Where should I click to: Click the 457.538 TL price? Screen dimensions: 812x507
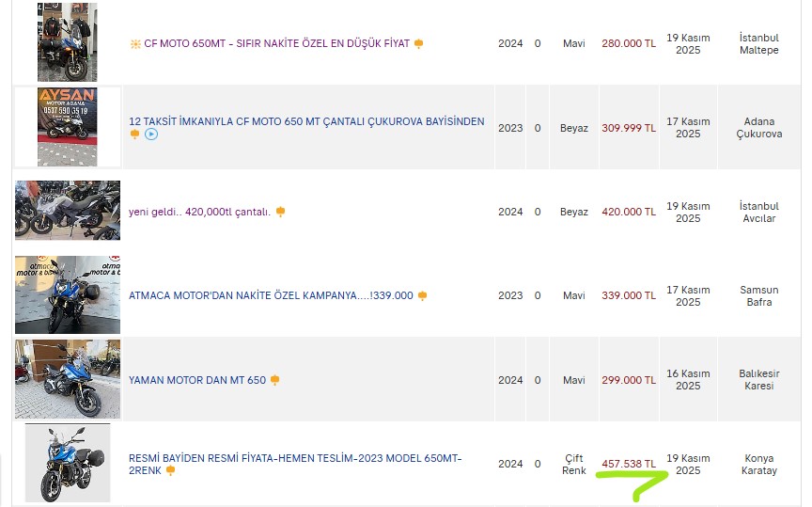point(629,464)
